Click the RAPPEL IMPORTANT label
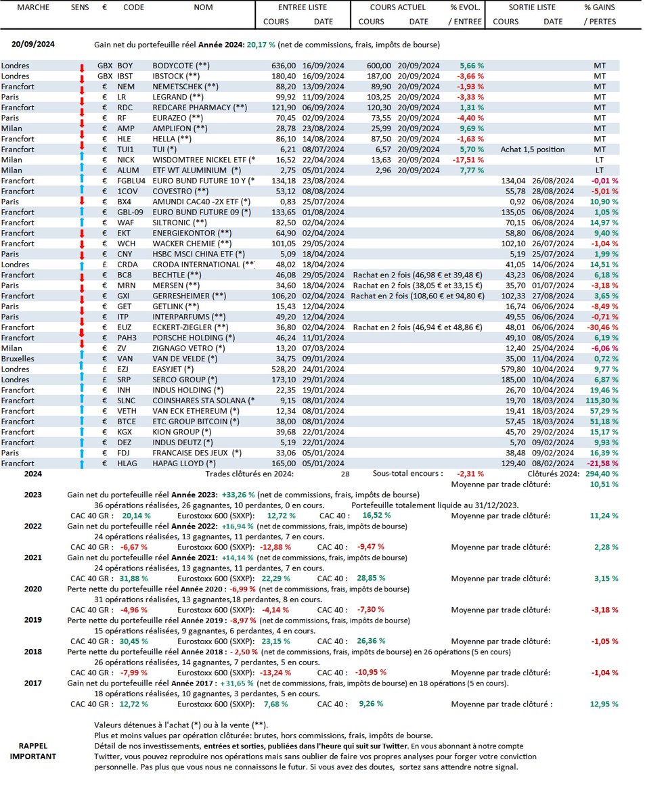 point(33,752)
